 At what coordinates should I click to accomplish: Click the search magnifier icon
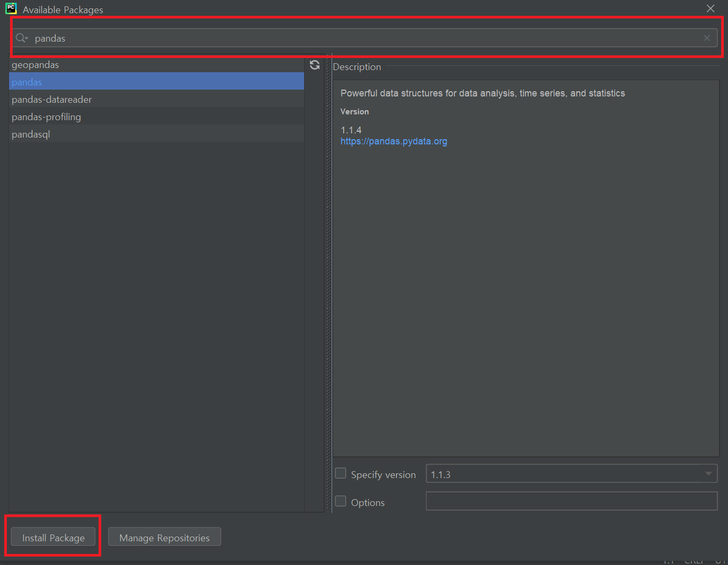(x=22, y=38)
